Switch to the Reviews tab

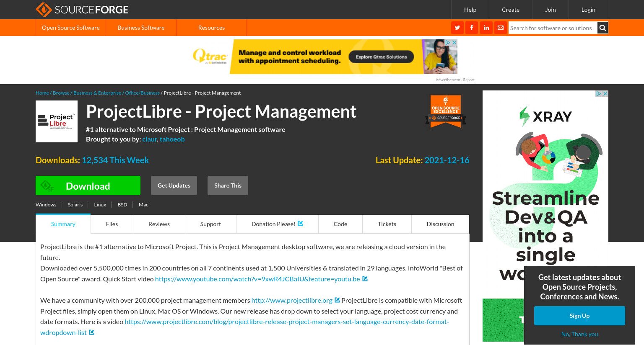click(x=159, y=224)
